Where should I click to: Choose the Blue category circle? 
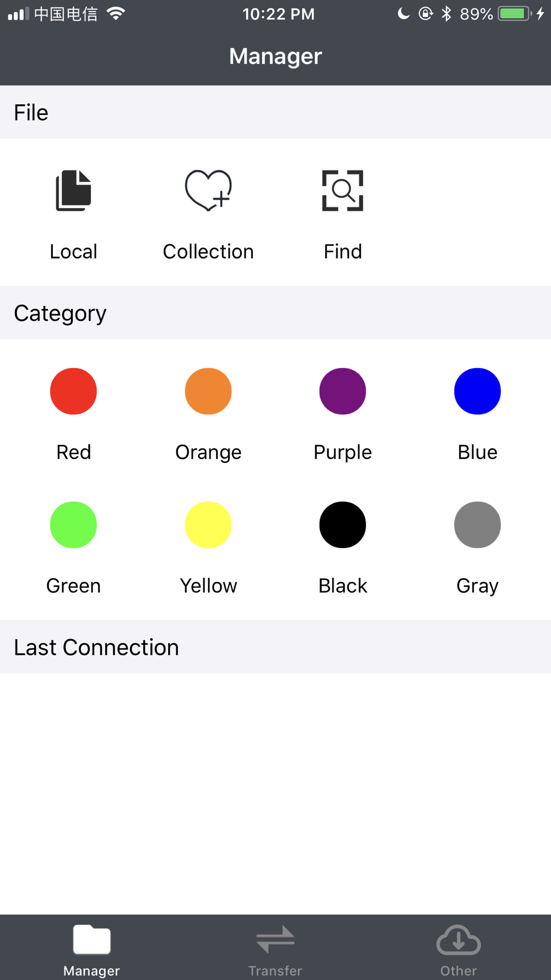(x=477, y=391)
